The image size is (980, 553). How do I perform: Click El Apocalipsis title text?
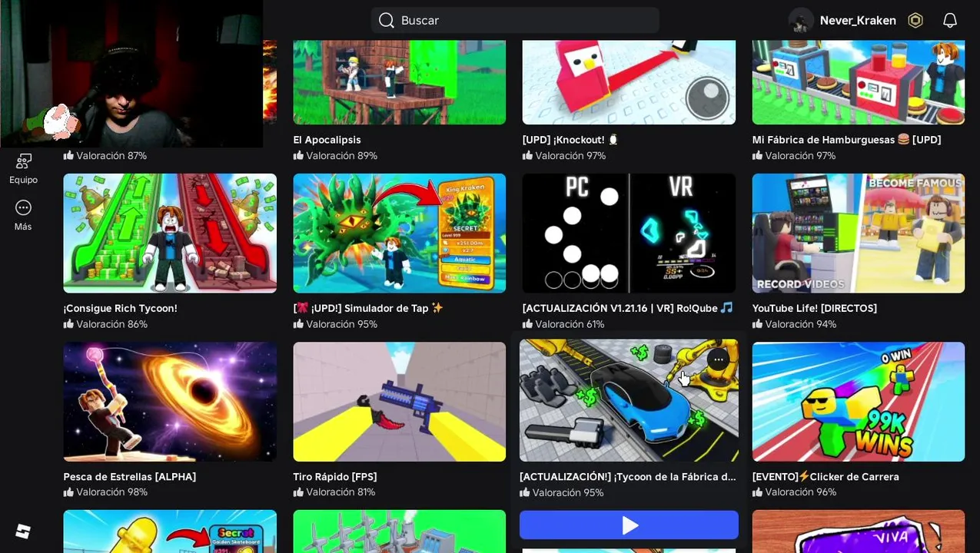pos(327,140)
